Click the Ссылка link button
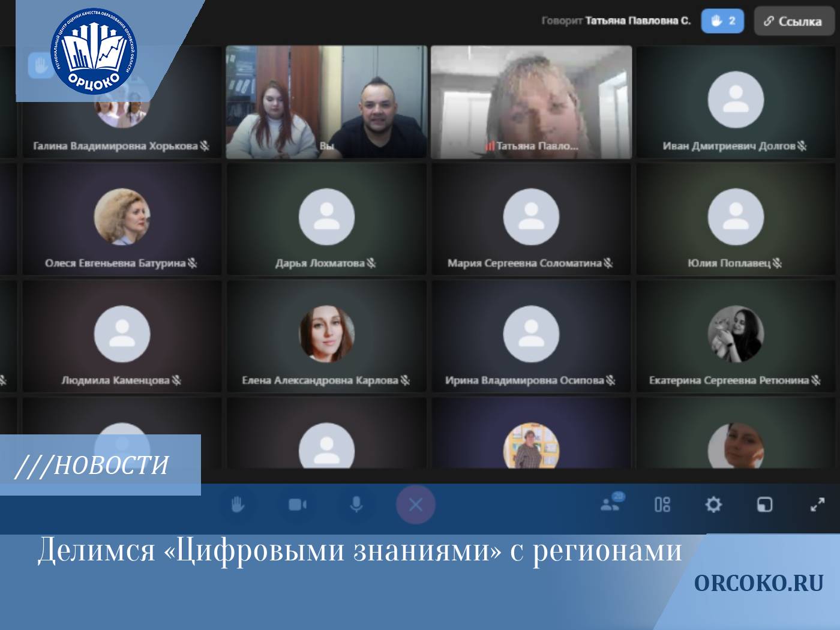This screenshot has height=630, width=840. 794,22
